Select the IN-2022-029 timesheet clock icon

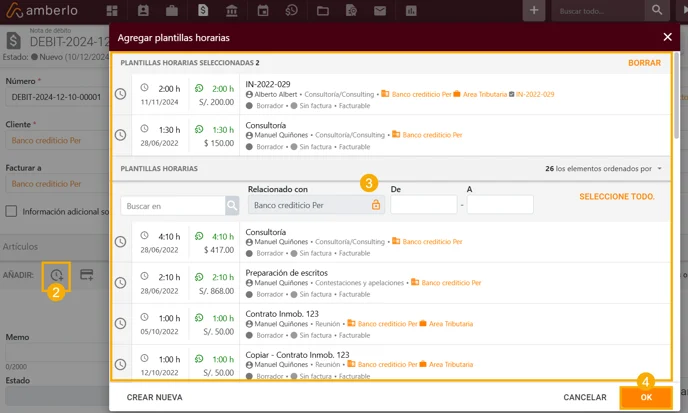(120, 94)
